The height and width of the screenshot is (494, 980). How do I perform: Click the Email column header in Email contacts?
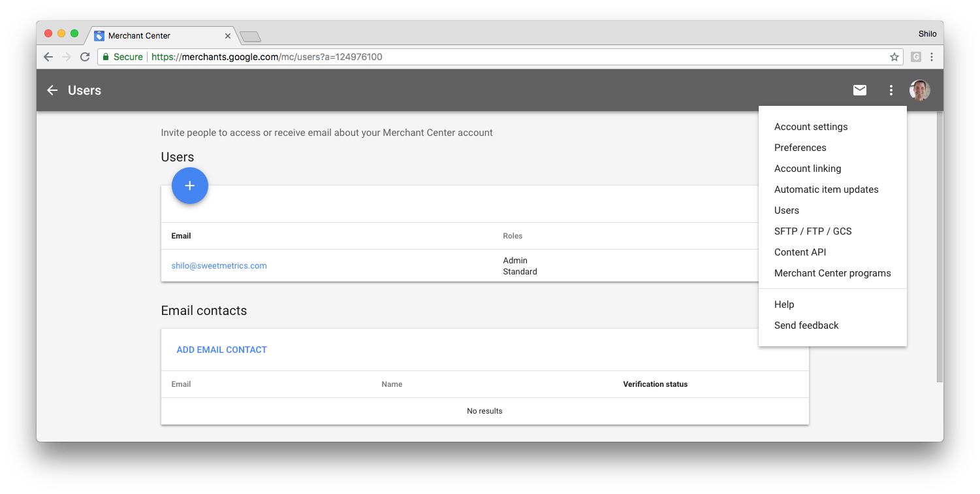pos(181,384)
